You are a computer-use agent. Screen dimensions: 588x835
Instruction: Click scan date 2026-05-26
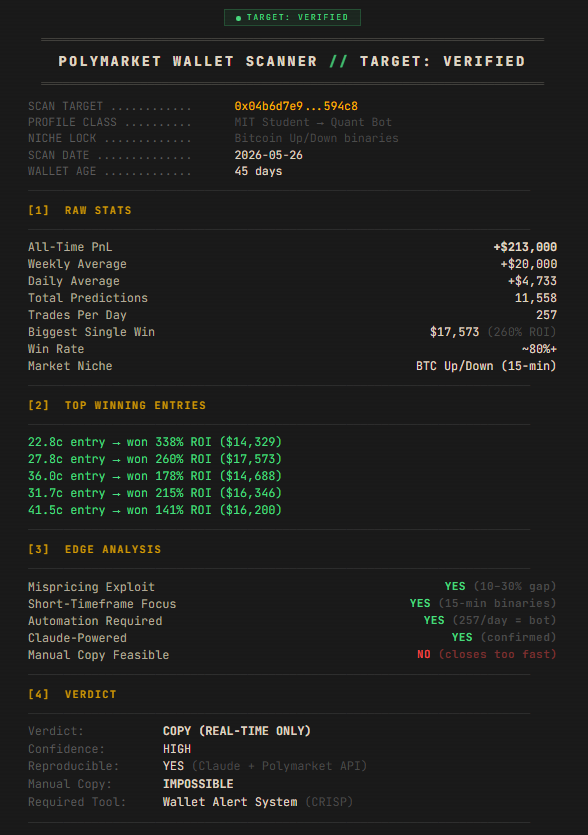click(x=268, y=155)
